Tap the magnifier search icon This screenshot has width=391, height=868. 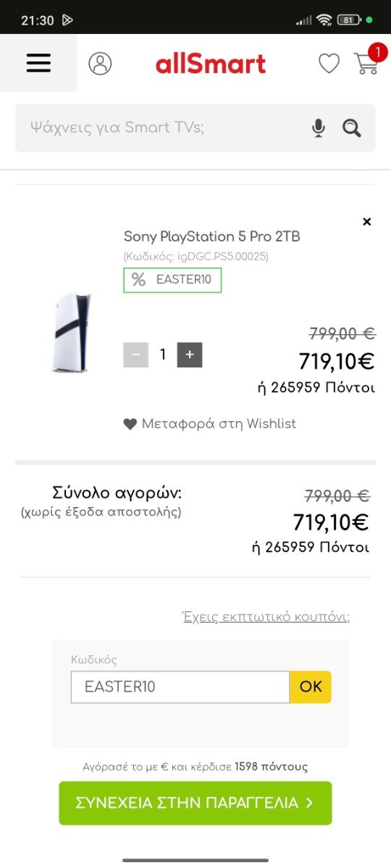(352, 128)
